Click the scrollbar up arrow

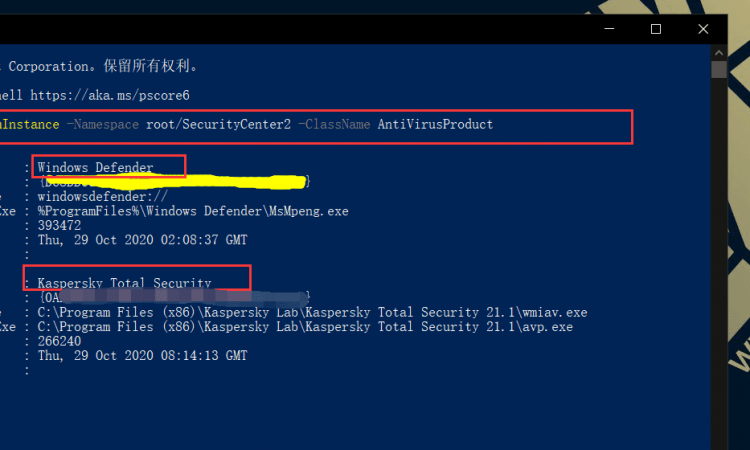click(x=718, y=53)
